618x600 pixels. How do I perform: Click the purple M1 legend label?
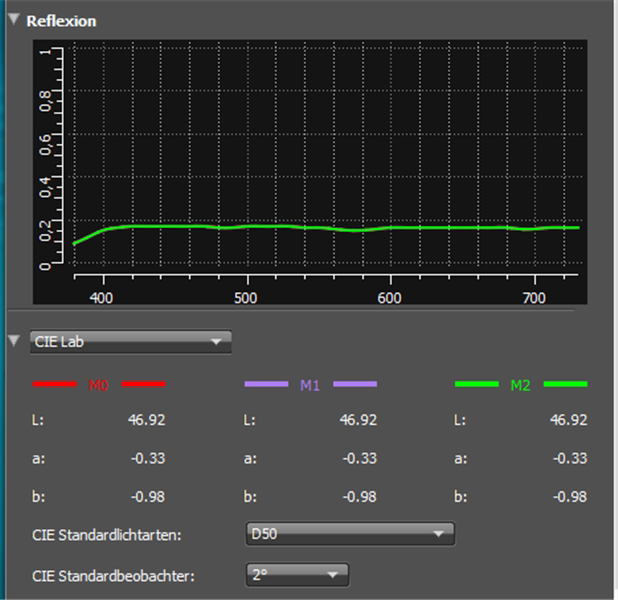310,384
